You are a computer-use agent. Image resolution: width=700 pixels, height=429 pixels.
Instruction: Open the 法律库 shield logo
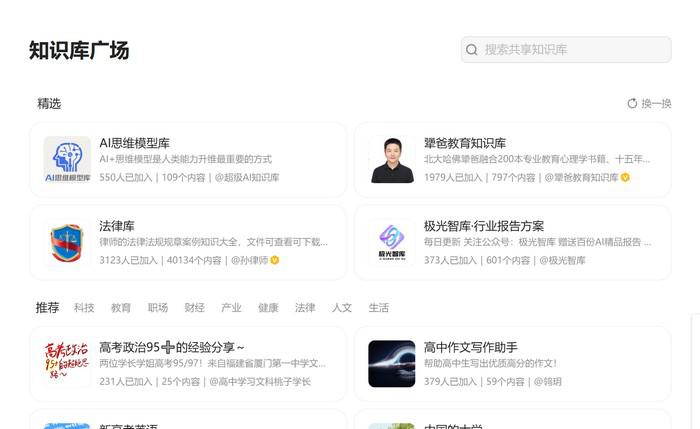[67, 242]
